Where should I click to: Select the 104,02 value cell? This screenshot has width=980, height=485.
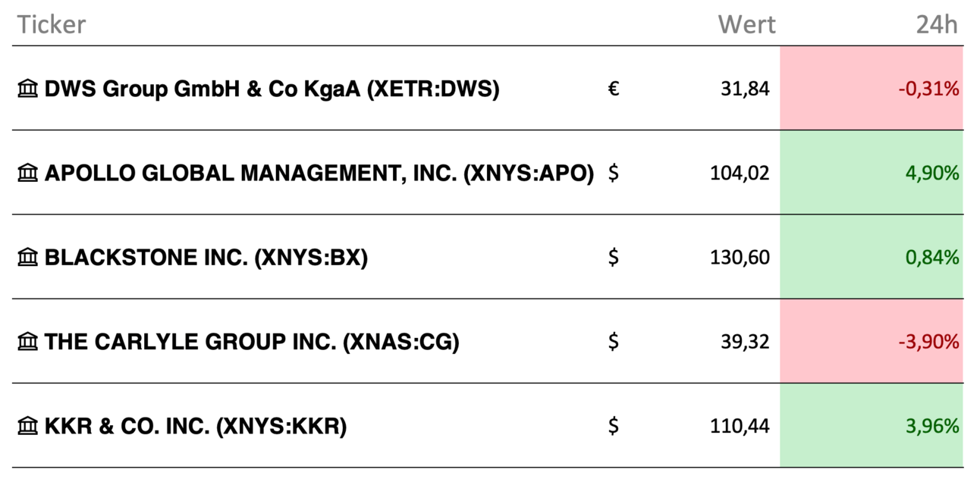[740, 174]
